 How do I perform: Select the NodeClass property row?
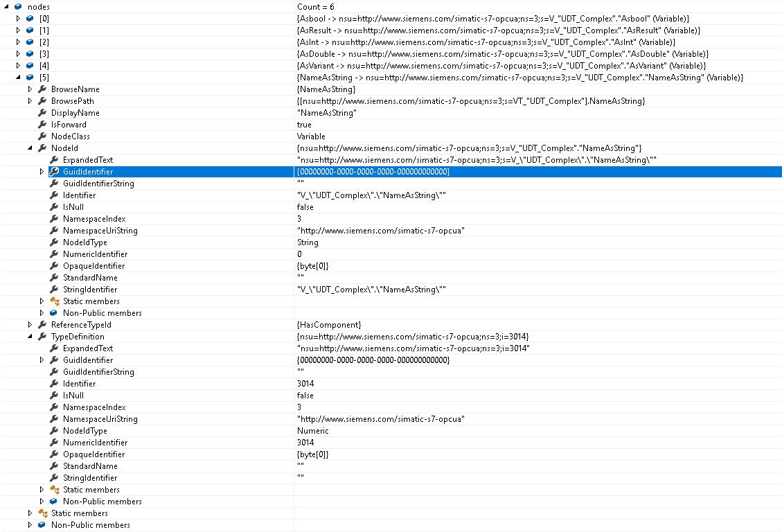coord(70,136)
